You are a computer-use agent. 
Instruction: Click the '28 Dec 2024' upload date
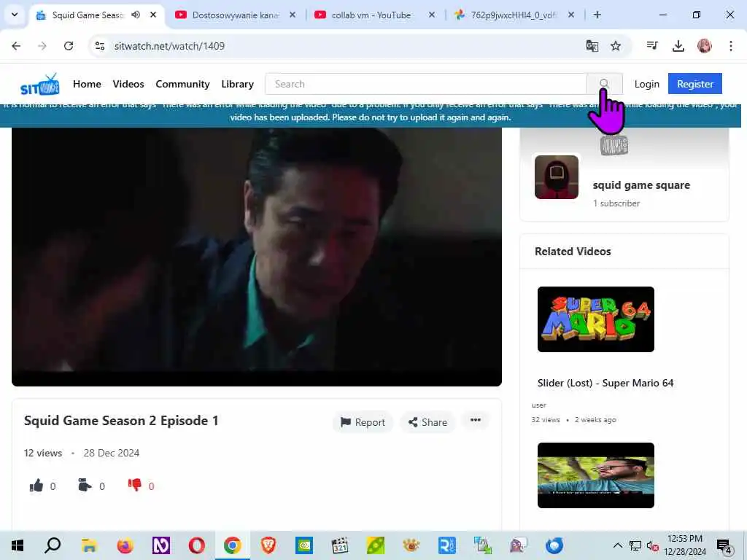click(112, 453)
